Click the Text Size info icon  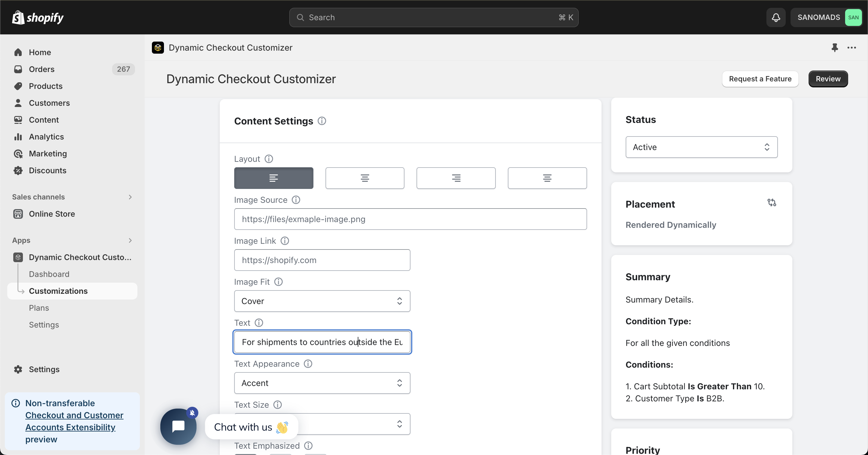pyautogui.click(x=277, y=405)
